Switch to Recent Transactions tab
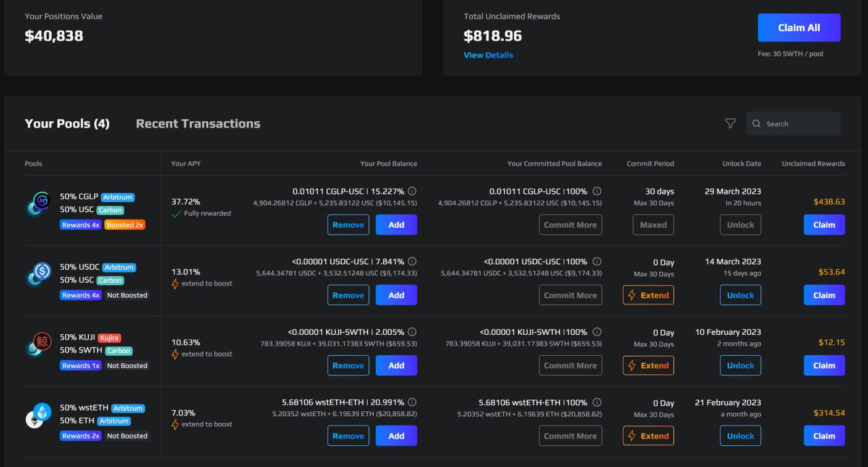Screen dimensions: 868x467 [x=198, y=123]
